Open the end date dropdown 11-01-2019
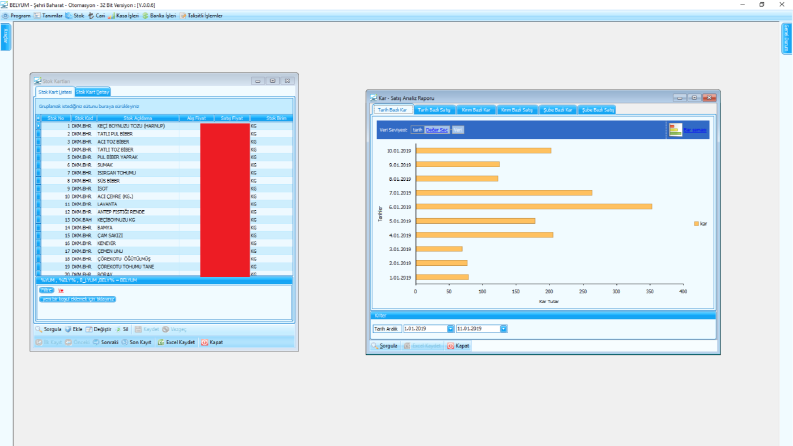 click(x=503, y=329)
